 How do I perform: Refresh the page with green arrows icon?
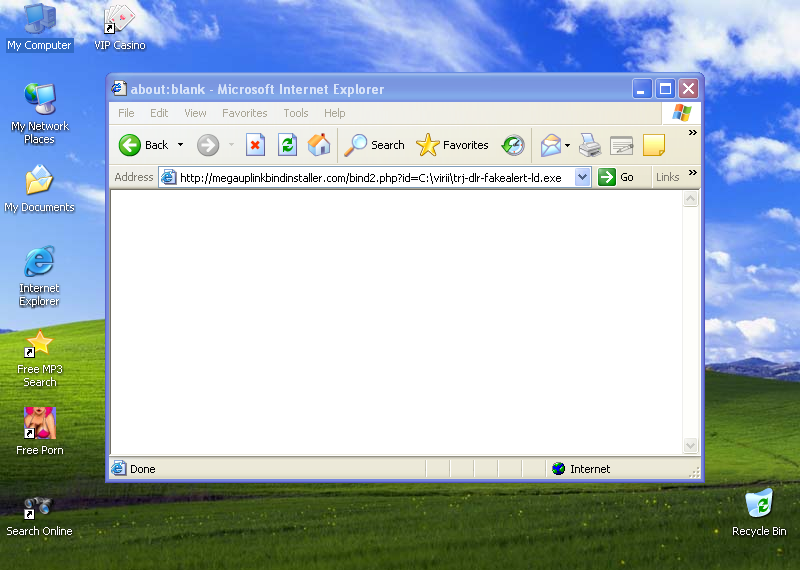click(287, 145)
